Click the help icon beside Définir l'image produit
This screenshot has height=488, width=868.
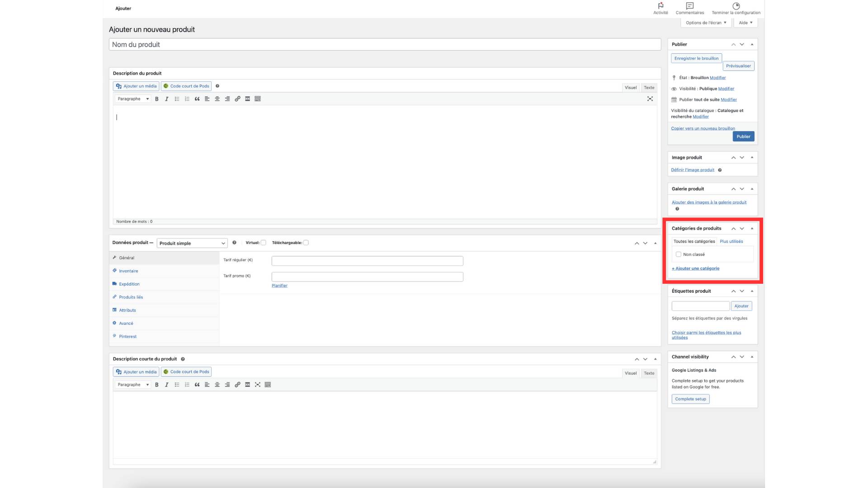pos(720,170)
